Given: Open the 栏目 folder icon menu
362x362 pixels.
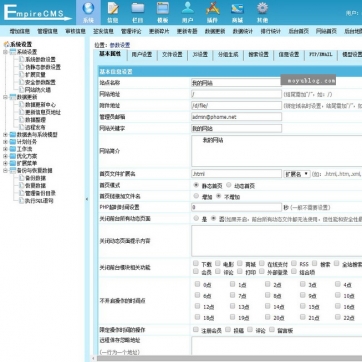Looking at the screenshot, I should 138,12.
